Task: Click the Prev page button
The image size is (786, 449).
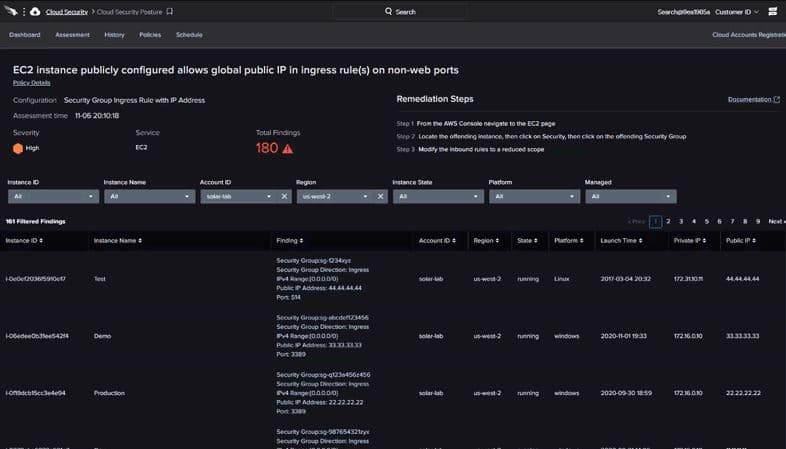Action: pyautogui.click(x=637, y=221)
